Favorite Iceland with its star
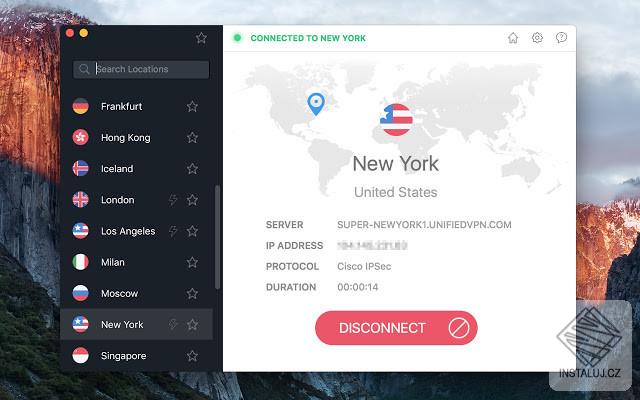 click(192, 169)
